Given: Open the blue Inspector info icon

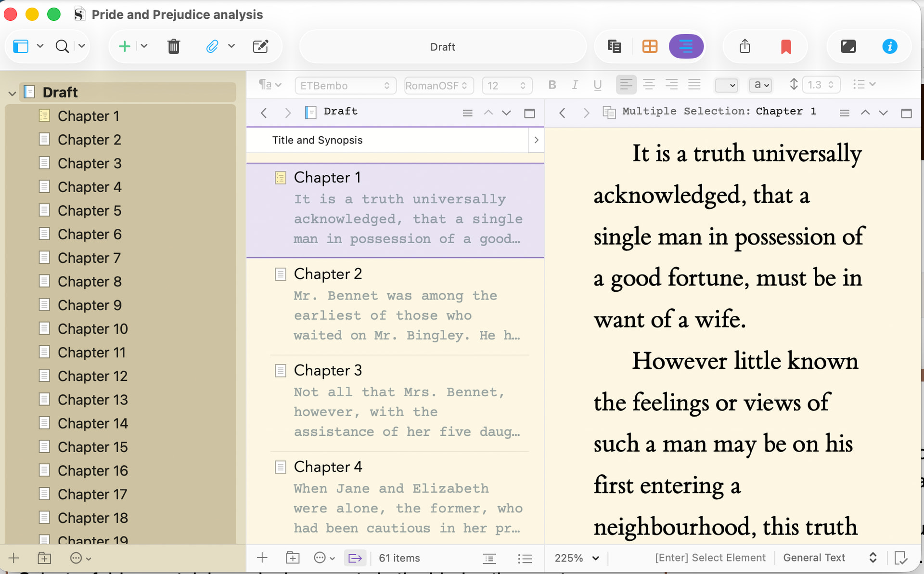Looking at the screenshot, I should [x=889, y=47].
